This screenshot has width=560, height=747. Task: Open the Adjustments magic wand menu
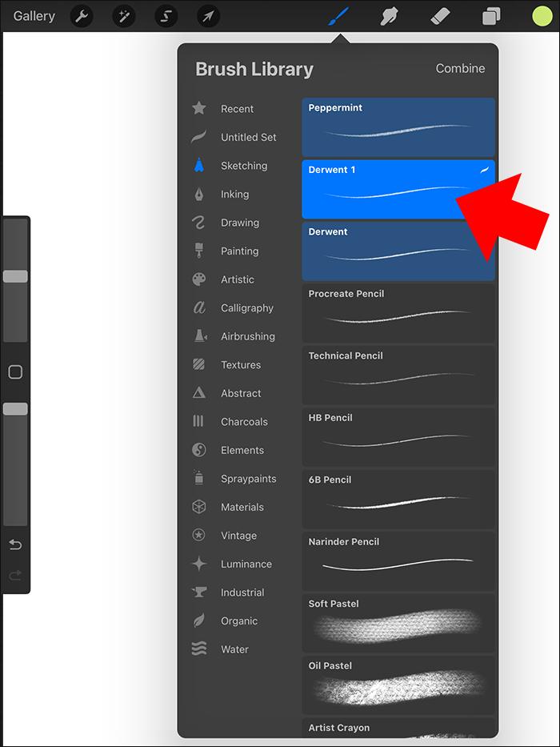(x=124, y=17)
